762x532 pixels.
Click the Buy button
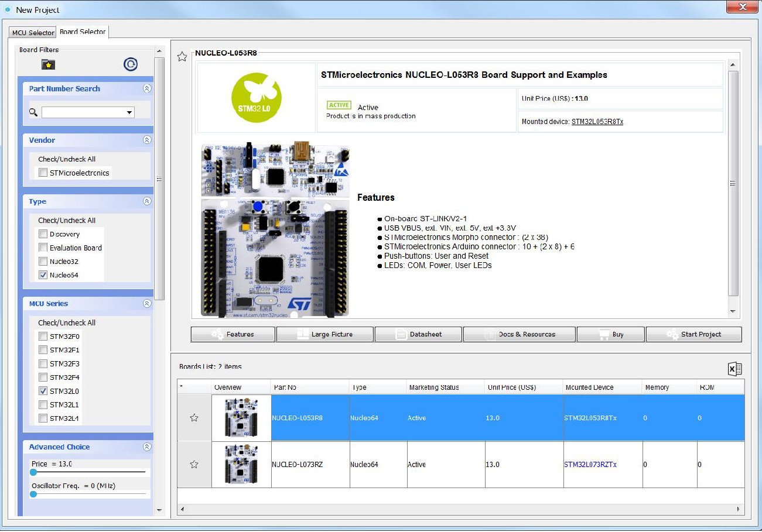click(x=611, y=334)
